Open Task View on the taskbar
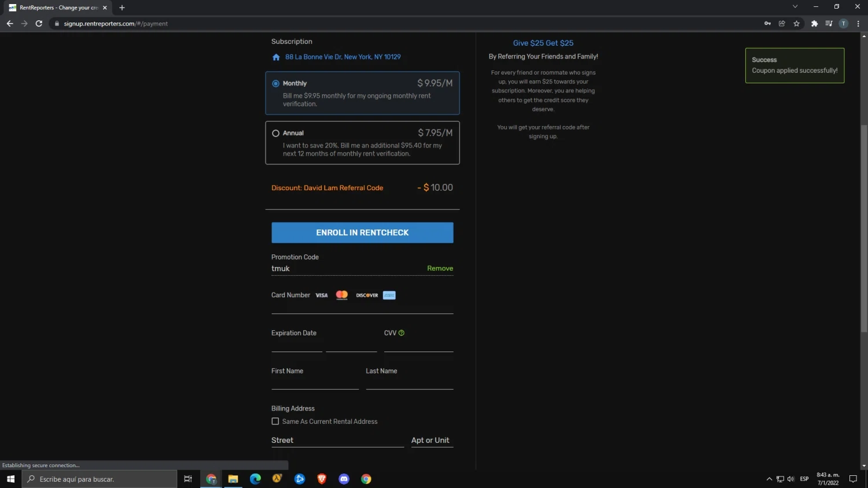This screenshot has height=488, width=868. pyautogui.click(x=187, y=479)
